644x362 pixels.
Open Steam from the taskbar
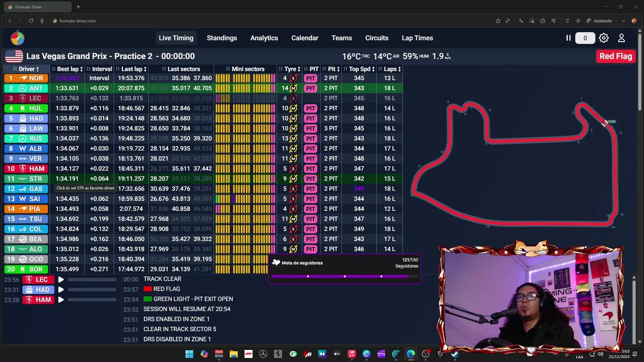455,354
